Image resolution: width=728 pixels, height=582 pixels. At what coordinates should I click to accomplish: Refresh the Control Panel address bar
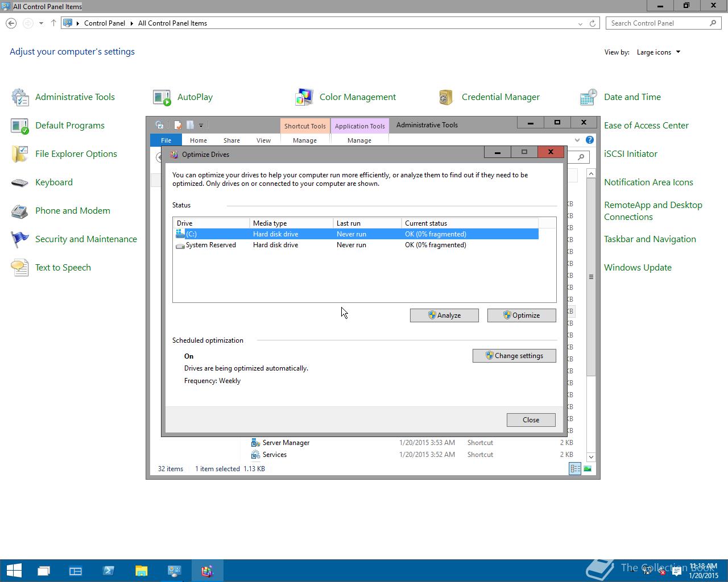pos(592,23)
